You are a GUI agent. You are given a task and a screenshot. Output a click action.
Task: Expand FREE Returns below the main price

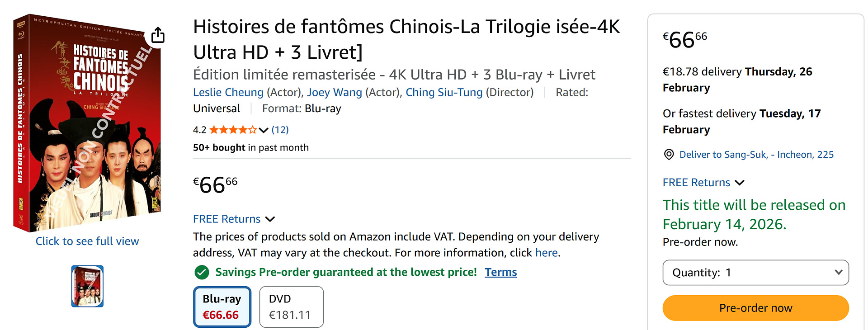pyautogui.click(x=233, y=219)
